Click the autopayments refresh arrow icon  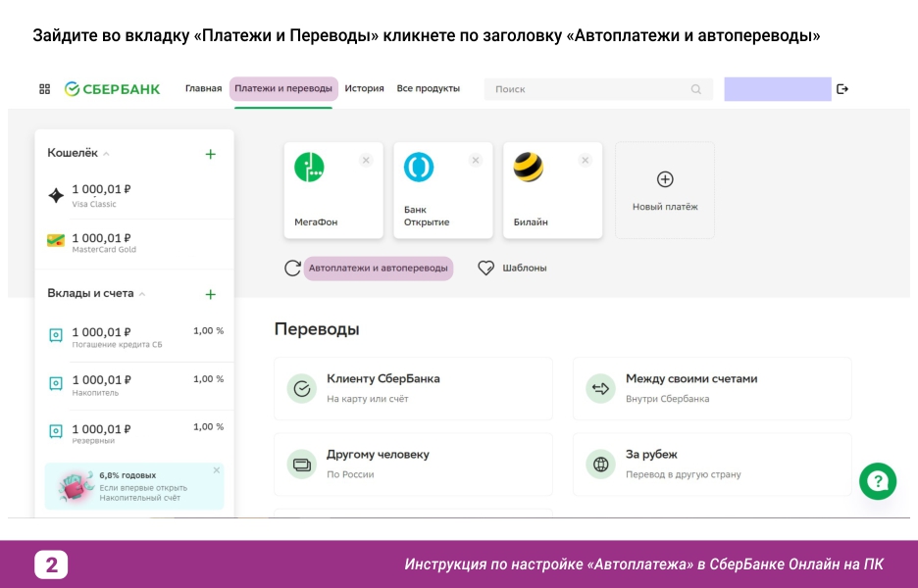tap(292, 269)
